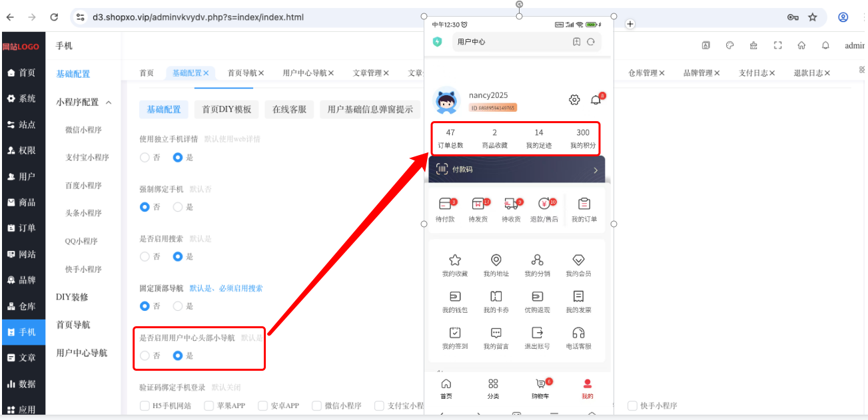Image resolution: width=868 pixels, height=420 pixels.
Task: Reload the page with browser refresh icon
Action: point(54,17)
